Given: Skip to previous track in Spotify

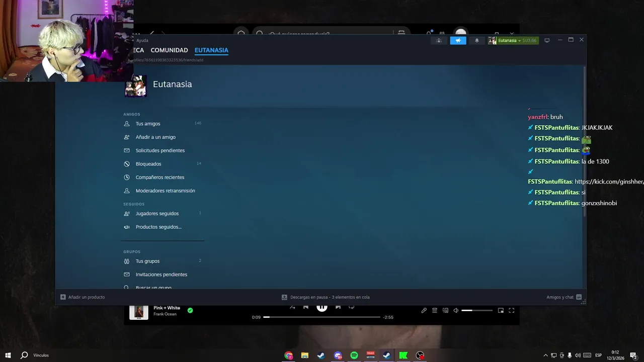Looking at the screenshot, I should (305, 307).
